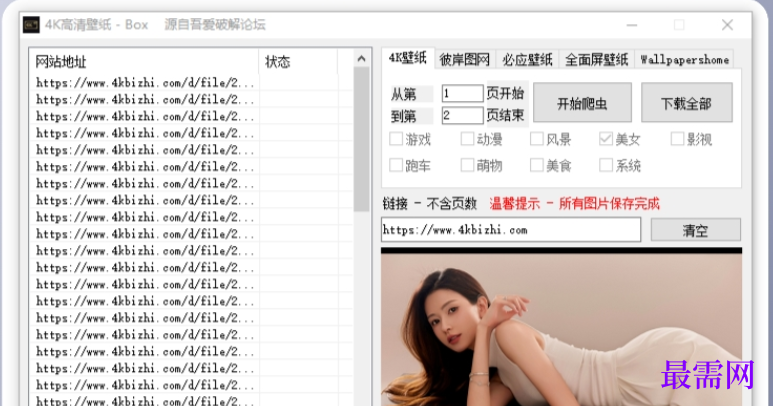The image size is (773, 406).
Task: Click the link URL input field
Action: pyautogui.click(x=511, y=230)
